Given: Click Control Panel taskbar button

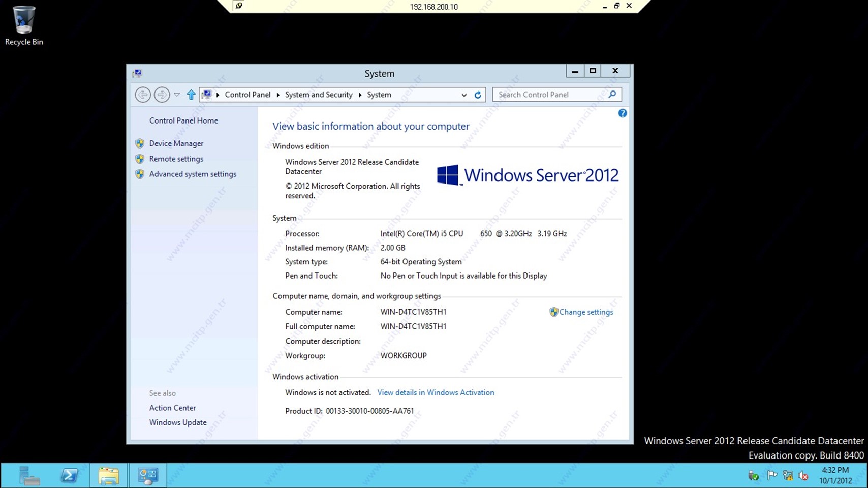Looking at the screenshot, I should [148, 476].
